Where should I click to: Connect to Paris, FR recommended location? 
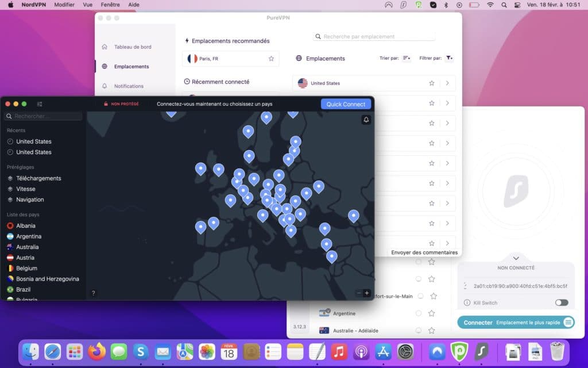pyautogui.click(x=231, y=59)
